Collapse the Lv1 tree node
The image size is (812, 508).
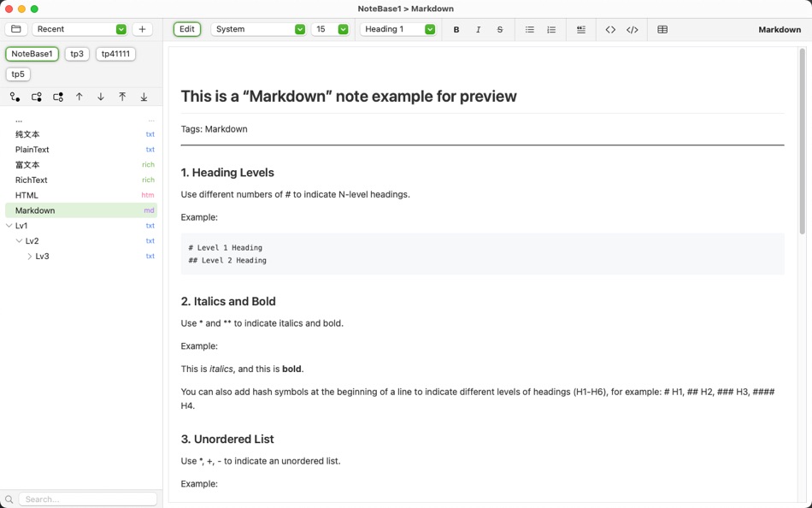click(x=9, y=226)
